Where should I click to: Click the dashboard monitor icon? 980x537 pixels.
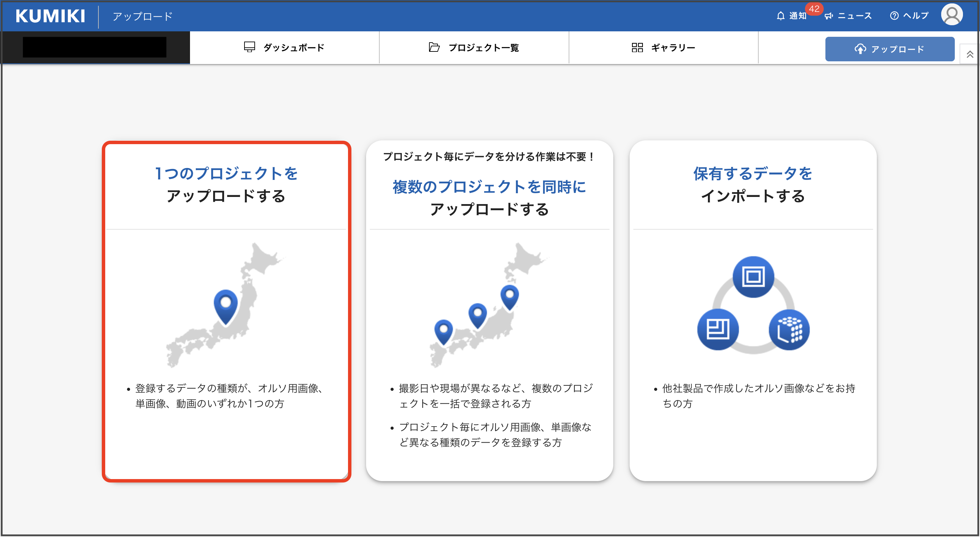(x=249, y=47)
